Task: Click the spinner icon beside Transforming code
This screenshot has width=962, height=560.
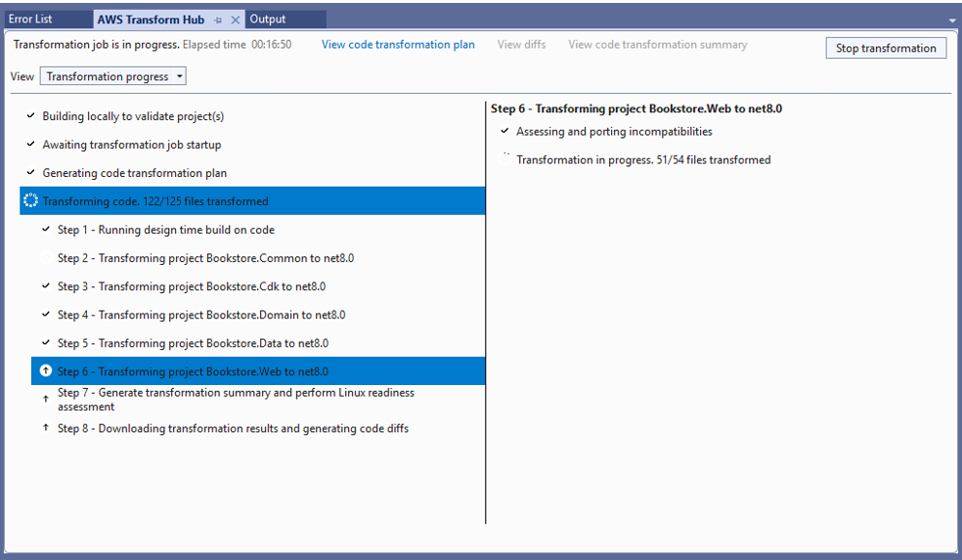Action: (30, 200)
